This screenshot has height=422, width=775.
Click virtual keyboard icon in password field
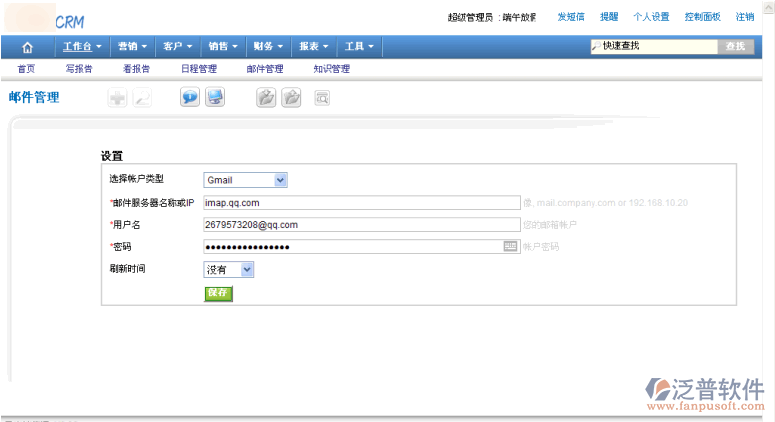pos(510,246)
